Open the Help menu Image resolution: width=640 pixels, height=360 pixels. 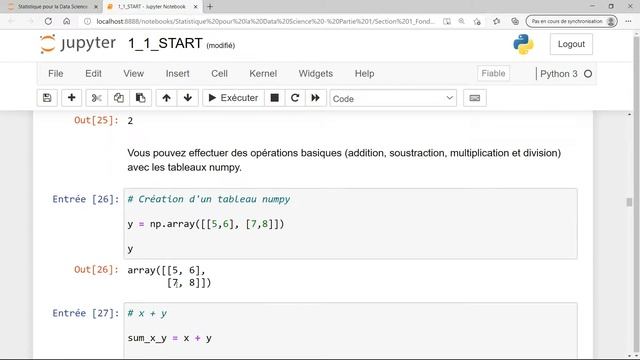pos(364,73)
